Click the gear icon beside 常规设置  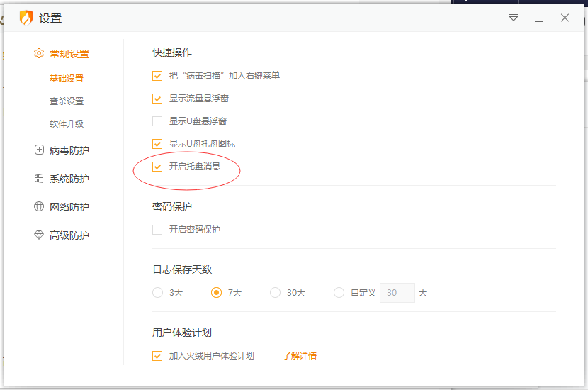[x=39, y=53]
